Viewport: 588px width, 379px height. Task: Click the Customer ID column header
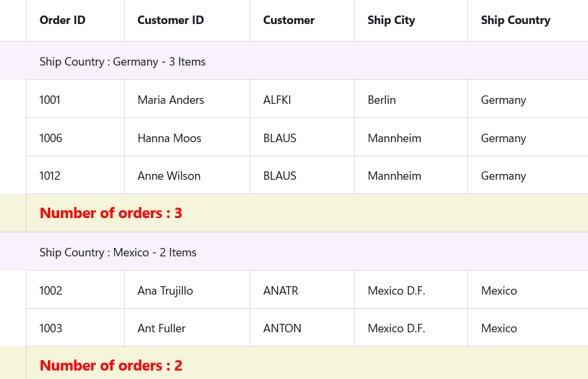pos(171,20)
